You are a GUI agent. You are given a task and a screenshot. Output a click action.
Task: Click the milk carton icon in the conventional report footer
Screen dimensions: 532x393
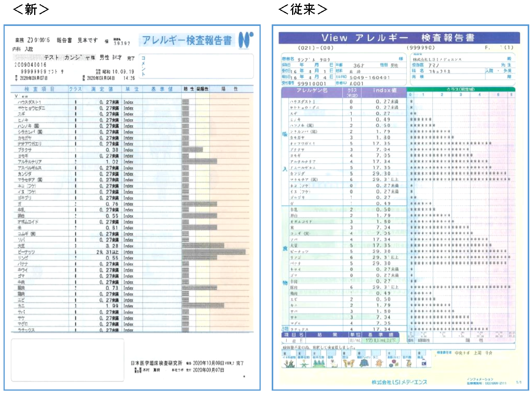424,364
